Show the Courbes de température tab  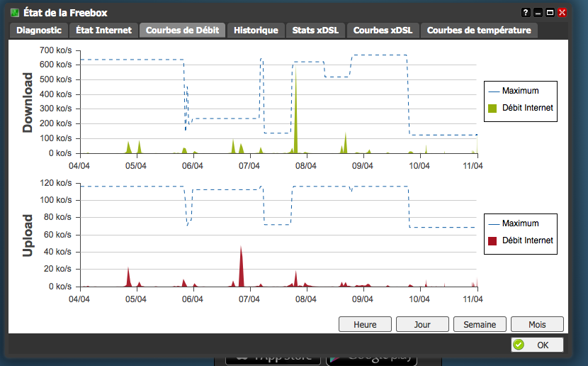pyautogui.click(x=479, y=30)
